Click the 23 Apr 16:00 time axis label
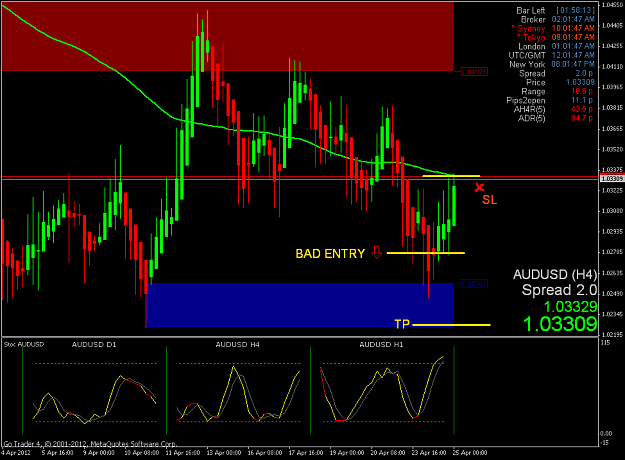 tap(429, 453)
